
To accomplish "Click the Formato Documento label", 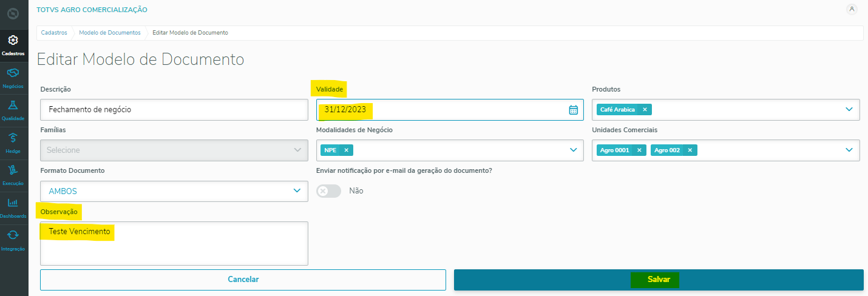I will coord(72,170).
